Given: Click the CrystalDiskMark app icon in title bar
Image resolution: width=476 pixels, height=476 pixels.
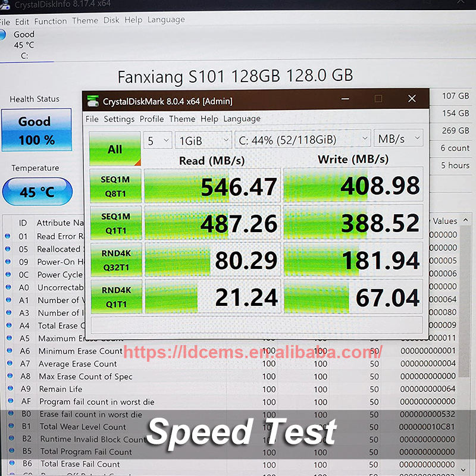Looking at the screenshot, I should coord(93,101).
